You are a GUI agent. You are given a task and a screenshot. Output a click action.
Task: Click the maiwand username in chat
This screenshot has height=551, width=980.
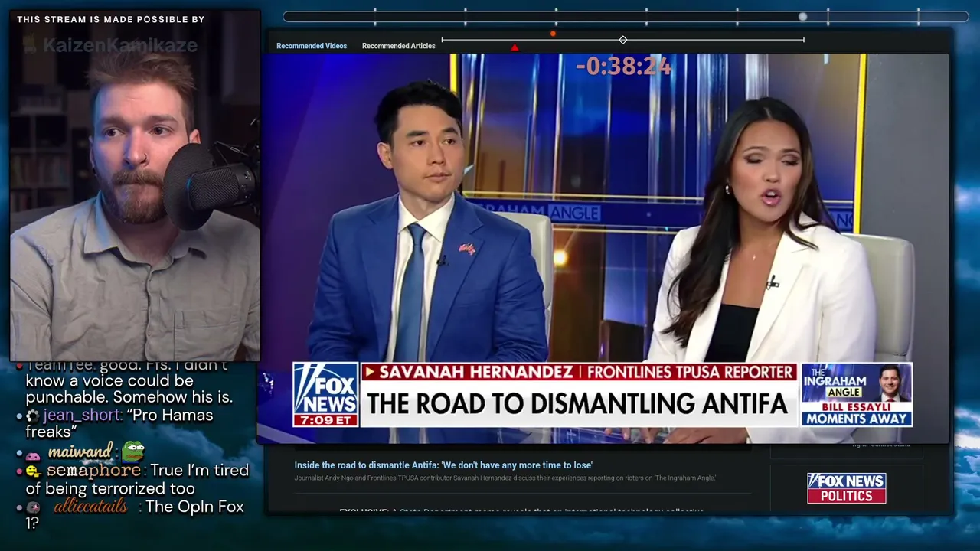80,452
